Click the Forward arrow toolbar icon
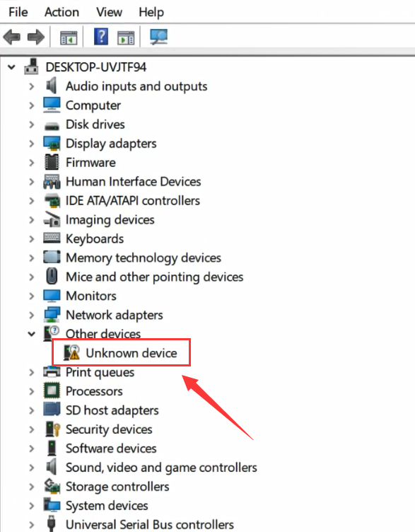This screenshot has height=532, width=415. (36, 37)
